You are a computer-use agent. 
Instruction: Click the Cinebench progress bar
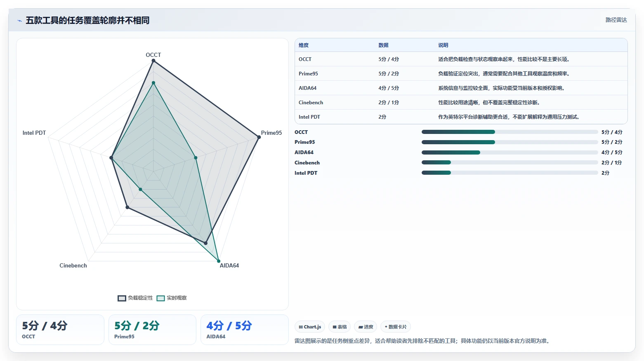(x=510, y=163)
